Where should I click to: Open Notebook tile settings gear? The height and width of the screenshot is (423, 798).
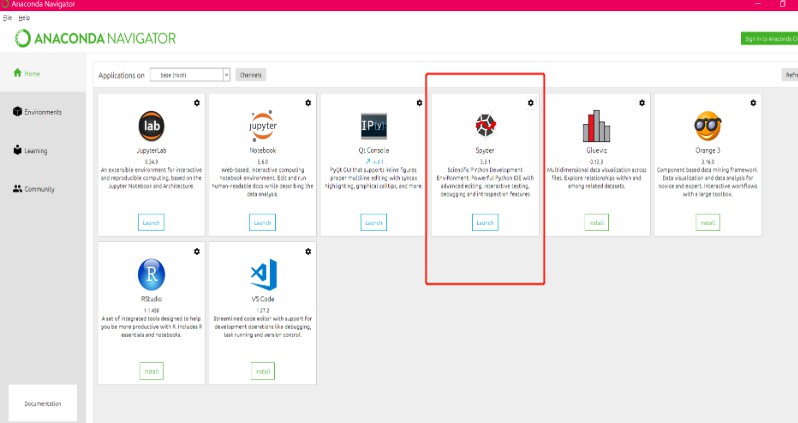click(x=308, y=103)
